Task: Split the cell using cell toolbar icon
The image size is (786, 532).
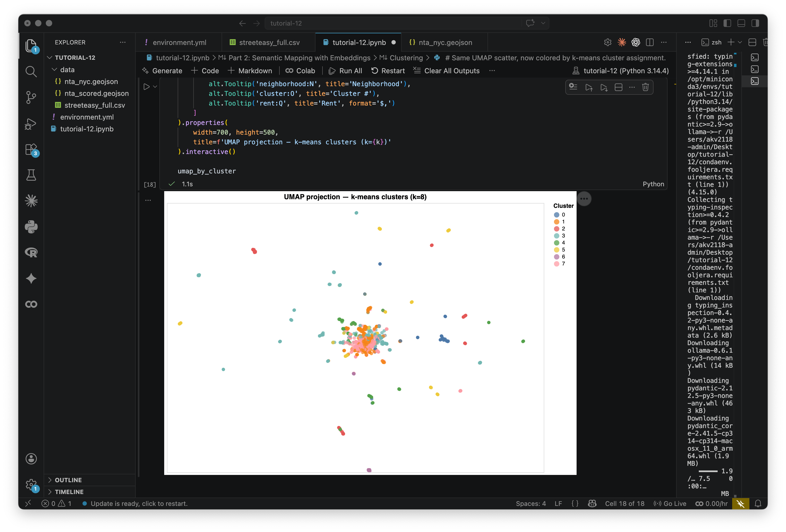Action: click(x=618, y=87)
